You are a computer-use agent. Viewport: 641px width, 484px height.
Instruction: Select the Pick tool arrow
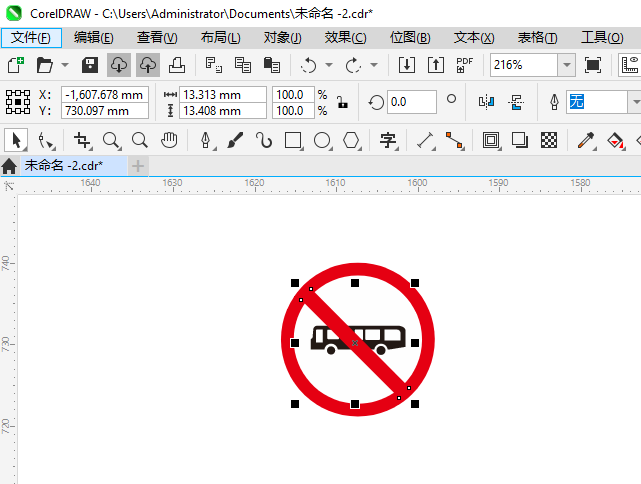click(16, 141)
